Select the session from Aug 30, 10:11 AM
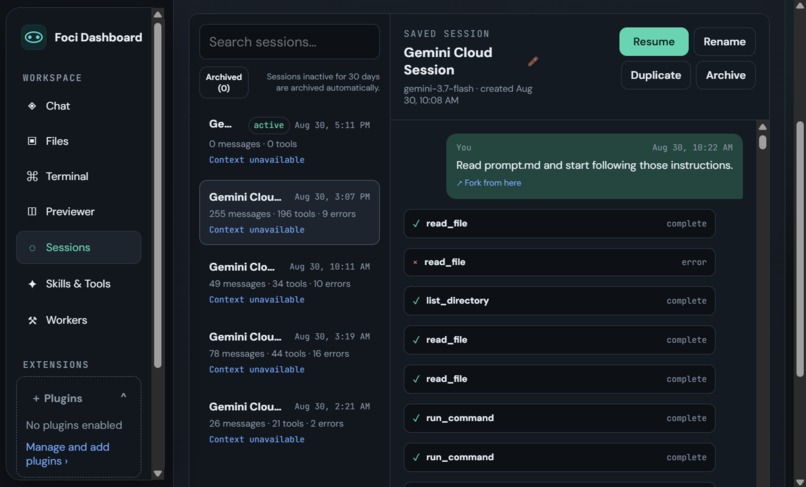Screen dimensions: 806x487 tap(289, 282)
